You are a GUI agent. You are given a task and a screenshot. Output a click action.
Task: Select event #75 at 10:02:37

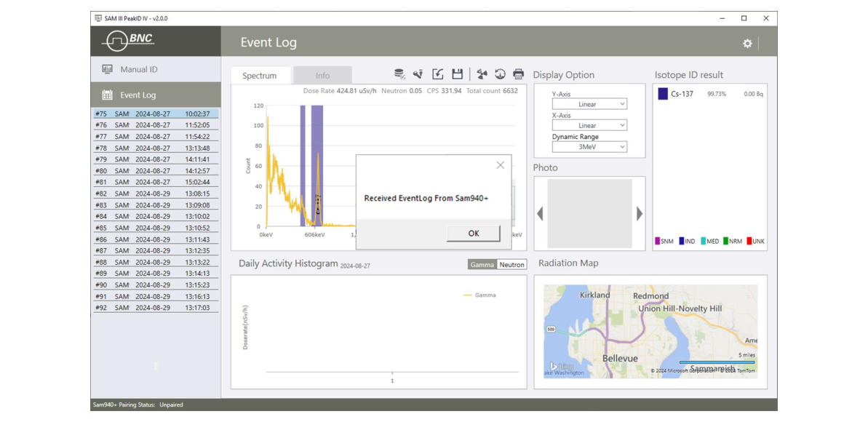pos(156,114)
